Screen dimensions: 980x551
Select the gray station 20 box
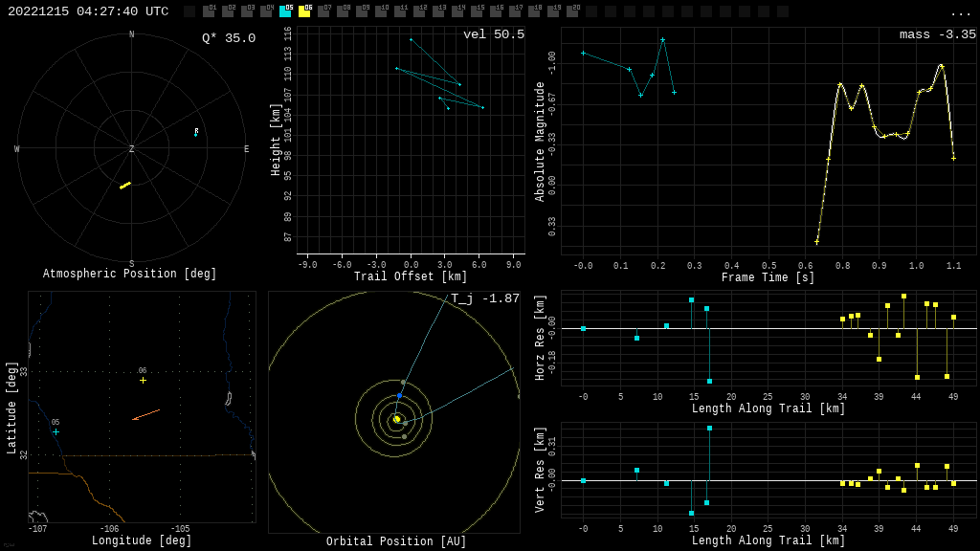pos(572,11)
